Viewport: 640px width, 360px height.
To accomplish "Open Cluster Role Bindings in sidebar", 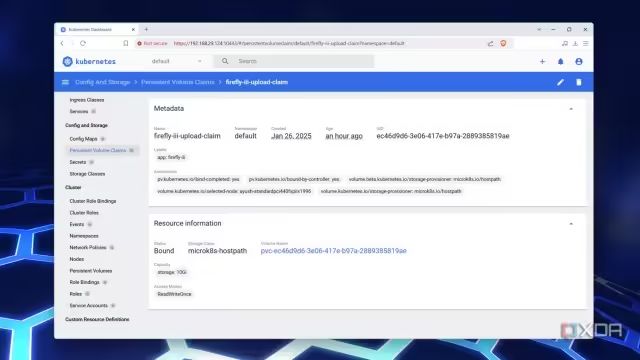I will click(x=93, y=201).
